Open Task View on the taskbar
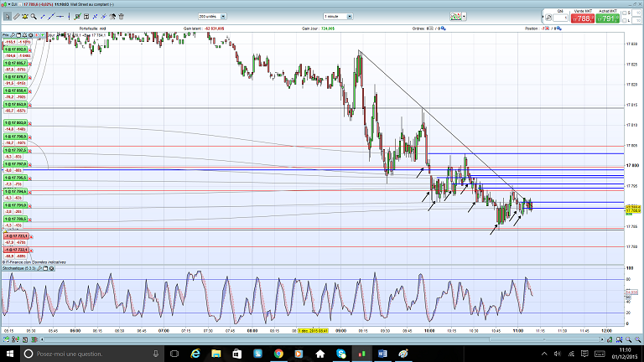 174,354
